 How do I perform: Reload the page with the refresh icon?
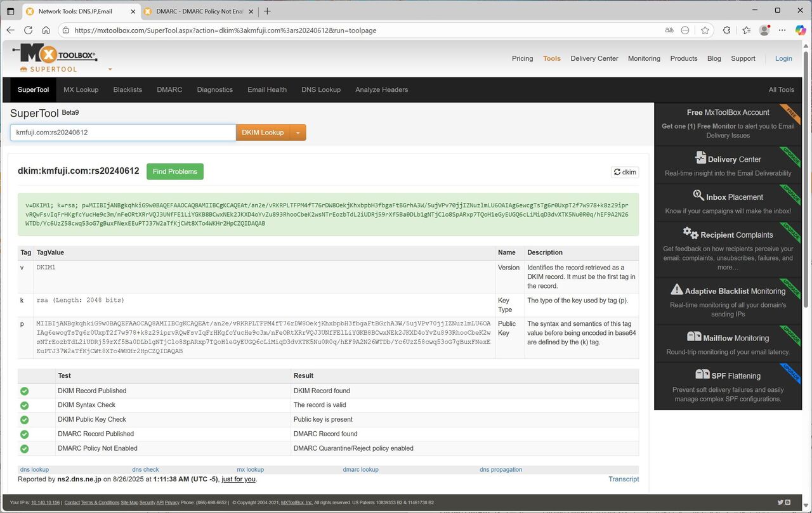coord(28,30)
